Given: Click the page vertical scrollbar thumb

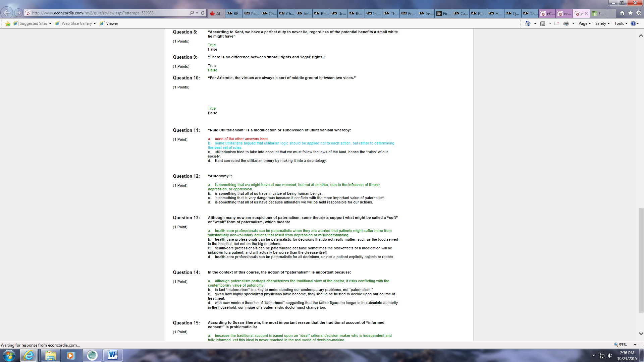Looking at the screenshot, I should click(x=641, y=260).
